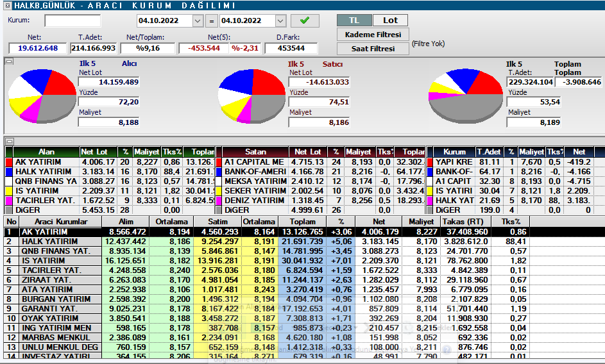Collapse the top-5 tables panel using its minus icon
Viewport: 605px width, 364px height.
pos(9,142)
